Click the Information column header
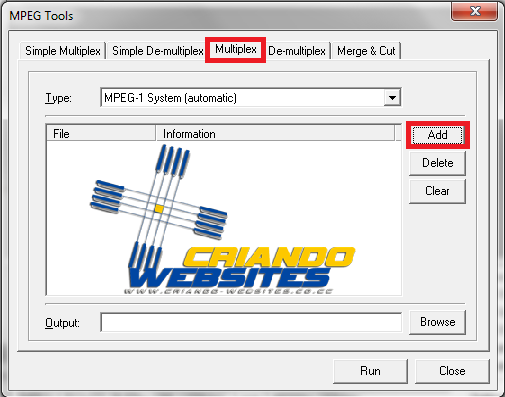Screen dimensions: 505x397 (x=275, y=134)
